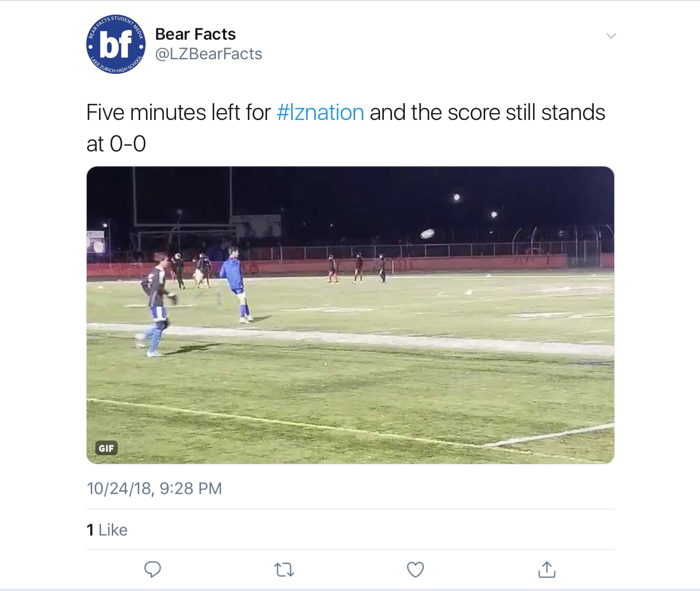The height and width of the screenshot is (591, 700).
Task: Open the Bear Facts profile avatar
Action: point(116,44)
